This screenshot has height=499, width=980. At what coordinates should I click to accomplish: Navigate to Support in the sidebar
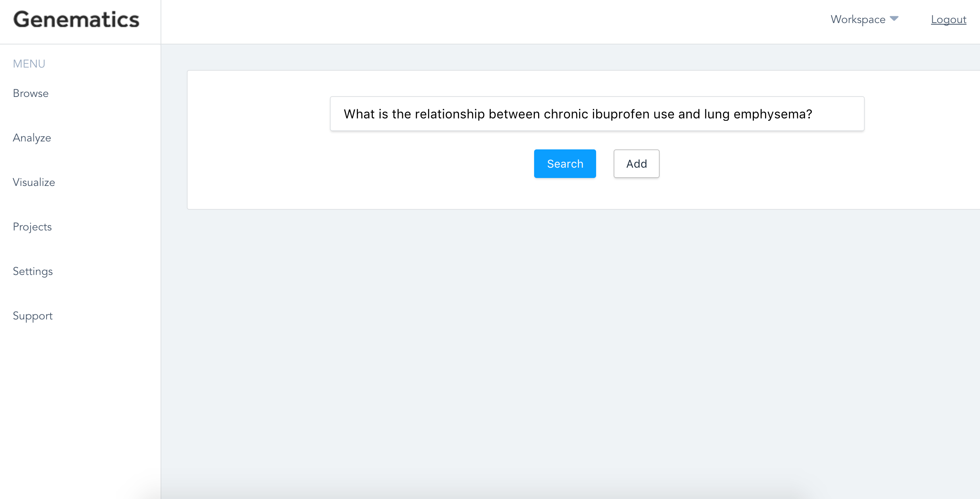(x=33, y=316)
